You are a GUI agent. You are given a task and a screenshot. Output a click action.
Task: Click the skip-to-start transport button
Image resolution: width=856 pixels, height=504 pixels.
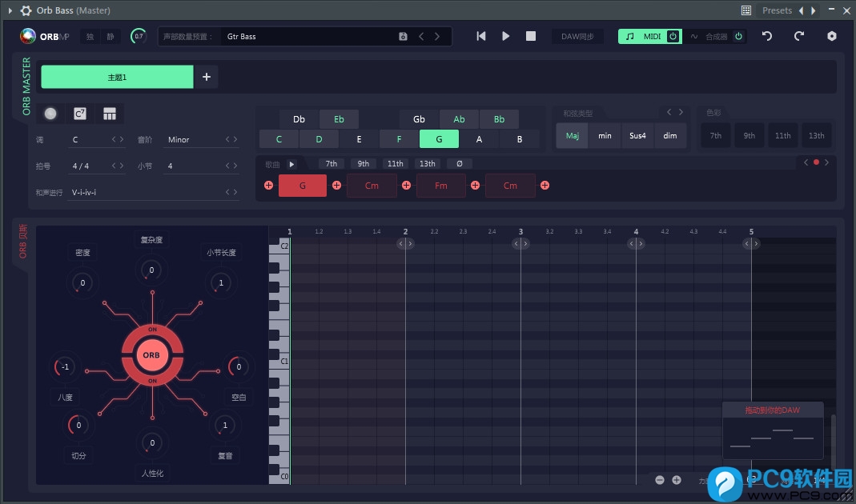481,36
